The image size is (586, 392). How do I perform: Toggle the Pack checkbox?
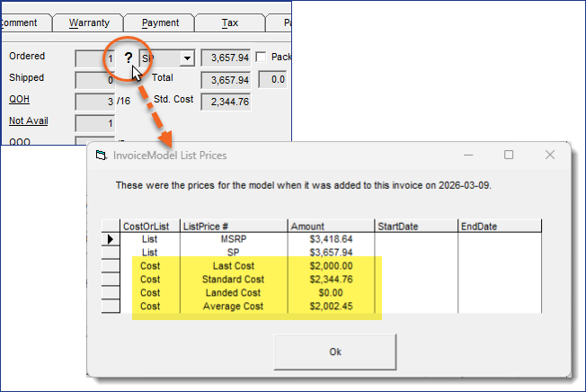point(262,58)
